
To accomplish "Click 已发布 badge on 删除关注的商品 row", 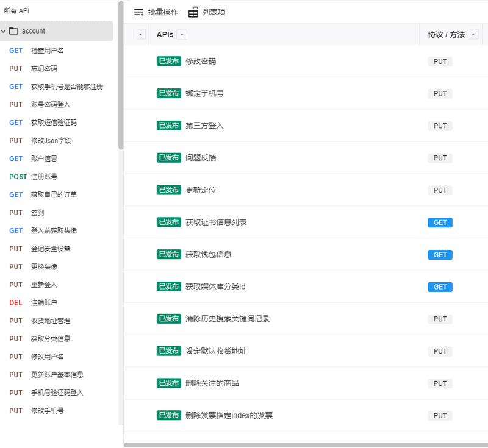I will coord(169,383).
